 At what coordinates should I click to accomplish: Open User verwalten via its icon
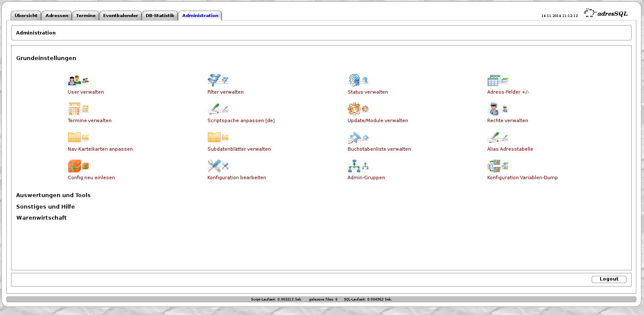(x=78, y=80)
